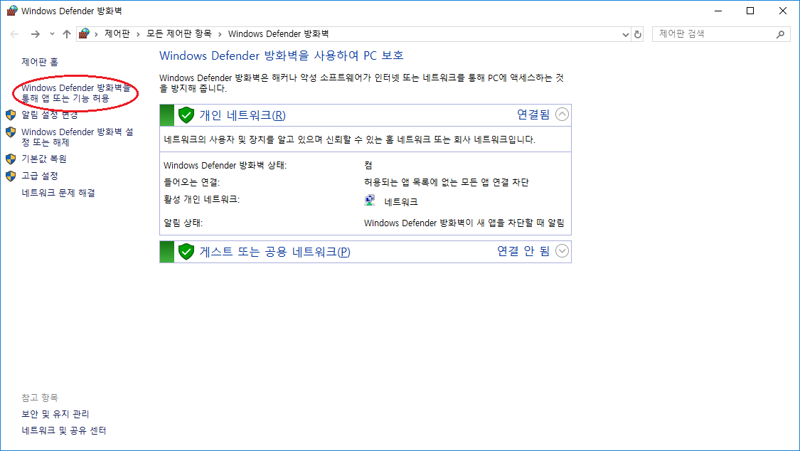Screen dimensions: 800x451
Task: Open 방화벽을 통해 앱 또는 기능 허용 link
Action: pos(75,93)
